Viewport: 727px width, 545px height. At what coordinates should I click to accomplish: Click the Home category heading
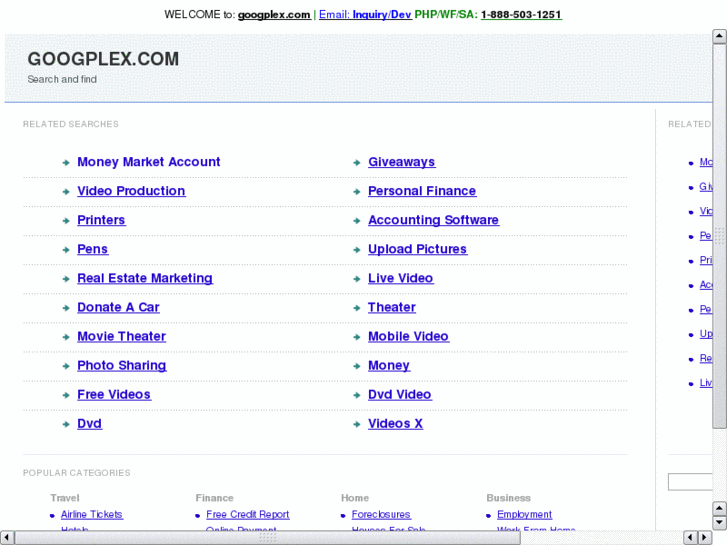point(355,498)
